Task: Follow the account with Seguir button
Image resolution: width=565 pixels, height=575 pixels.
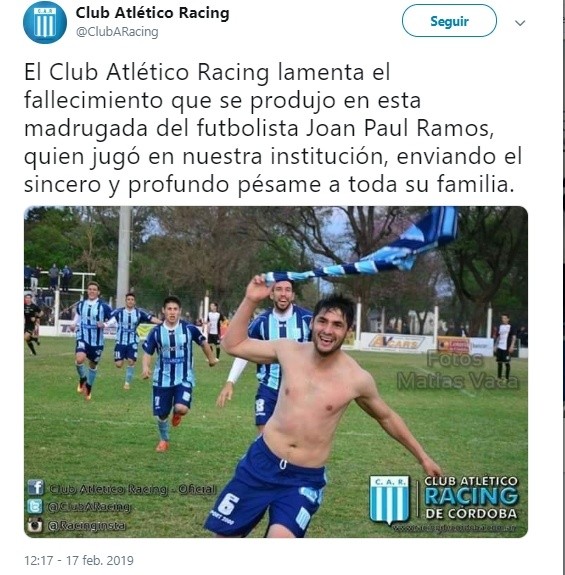Action: tap(449, 21)
